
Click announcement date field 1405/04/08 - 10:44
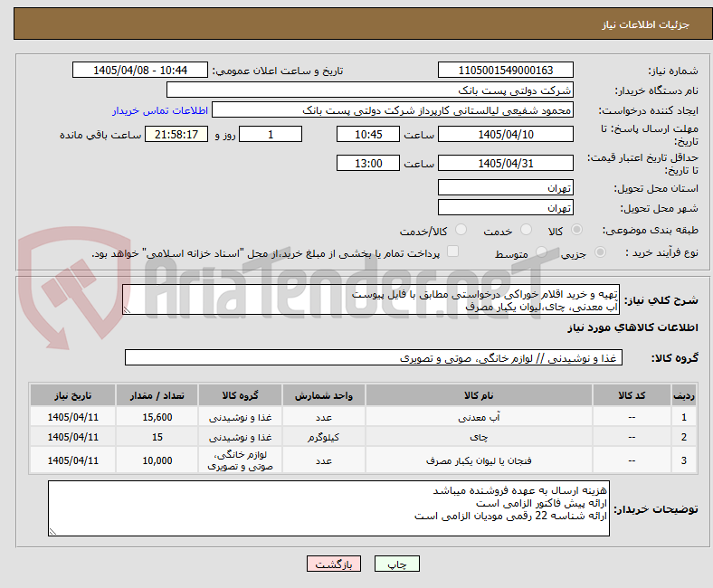click(x=140, y=70)
